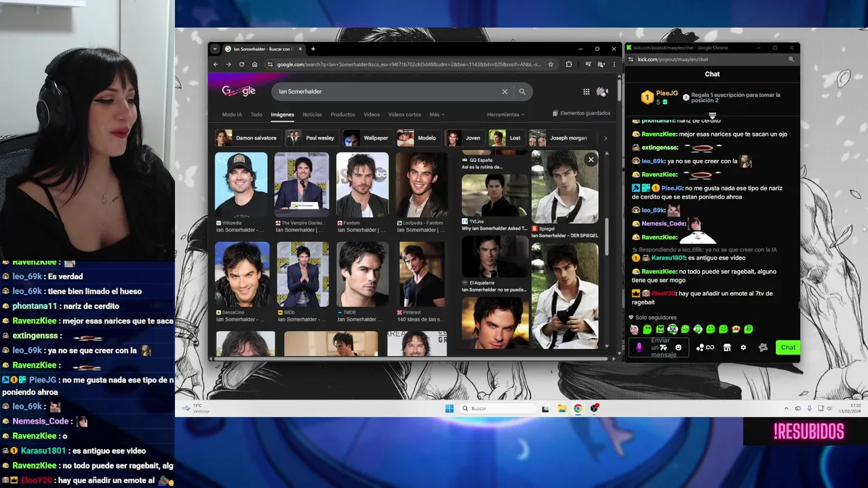Click the Joven search filter chip
This screenshot has width=868, height=488.
click(x=465, y=138)
